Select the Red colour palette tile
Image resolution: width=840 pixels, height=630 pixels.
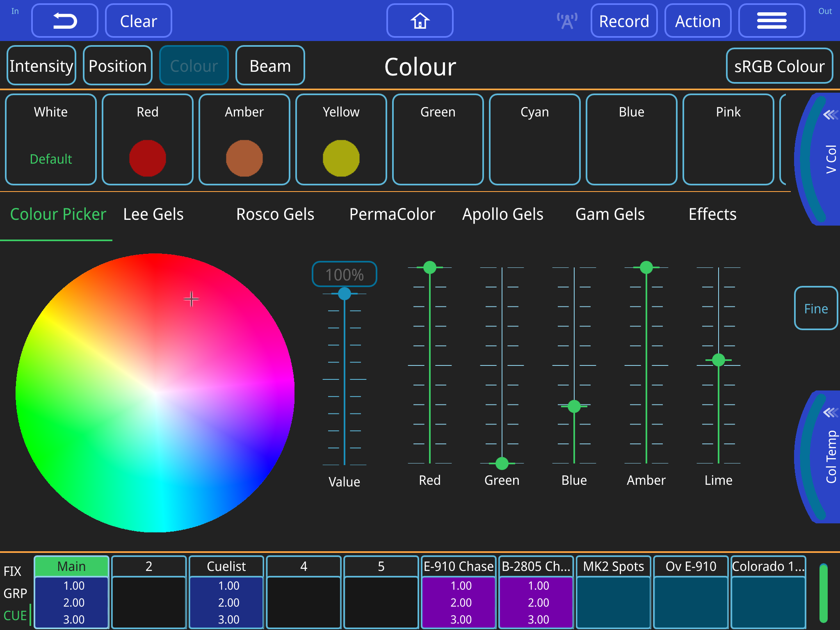click(148, 139)
